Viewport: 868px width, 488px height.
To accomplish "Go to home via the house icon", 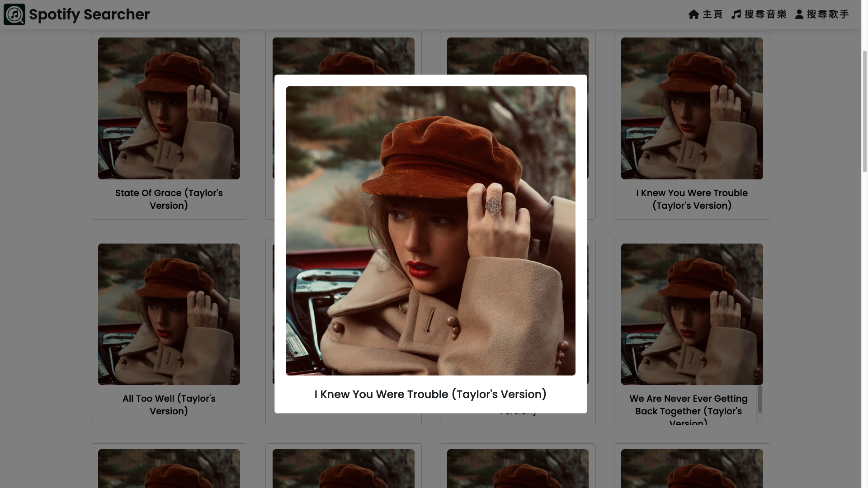I will (x=693, y=14).
